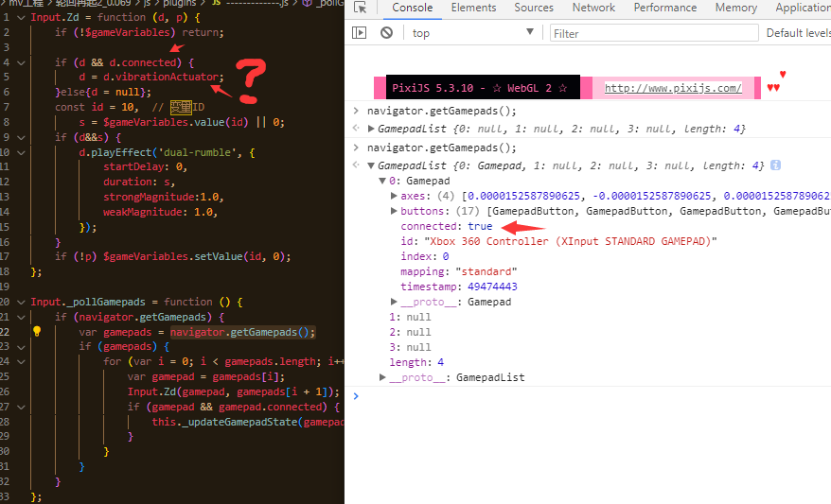Click the '3: null' entry
Screen dimensions: 831x504
click(410, 347)
